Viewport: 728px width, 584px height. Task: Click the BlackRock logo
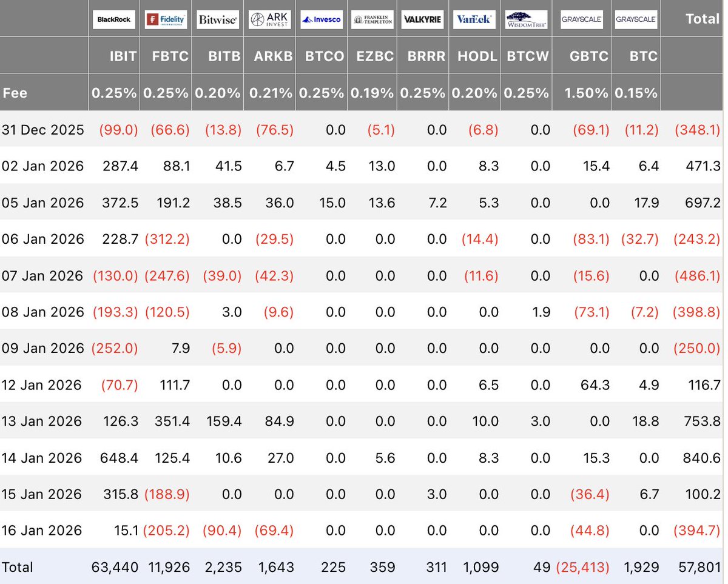click(114, 19)
